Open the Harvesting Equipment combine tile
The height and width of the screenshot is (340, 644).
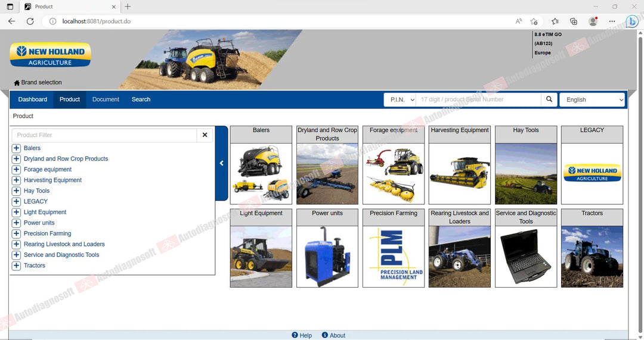click(x=460, y=165)
